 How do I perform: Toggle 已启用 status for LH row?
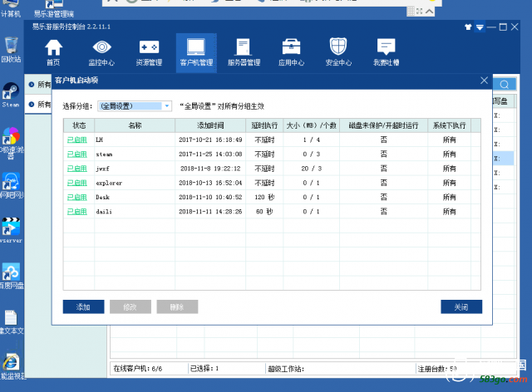point(77,140)
